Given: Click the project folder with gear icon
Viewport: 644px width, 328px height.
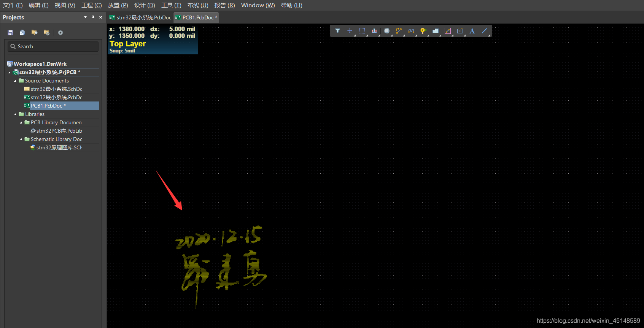Looking at the screenshot, I should coord(46,33).
